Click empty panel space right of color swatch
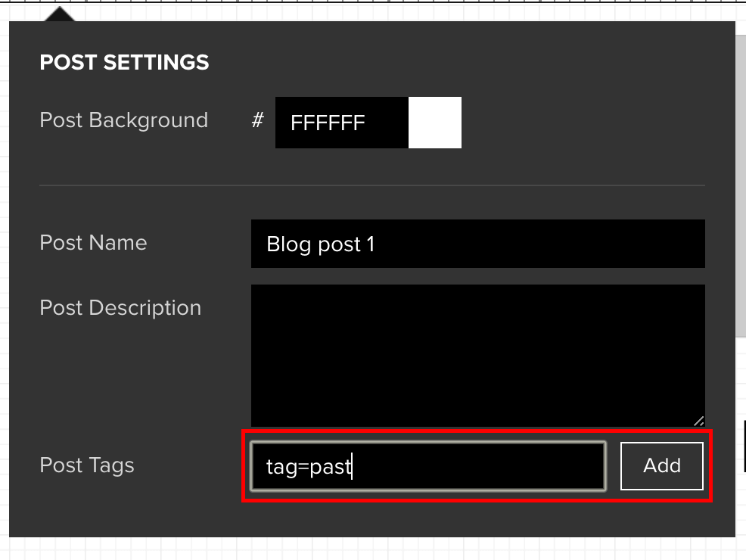Screen dimensions: 746x560 (590, 123)
